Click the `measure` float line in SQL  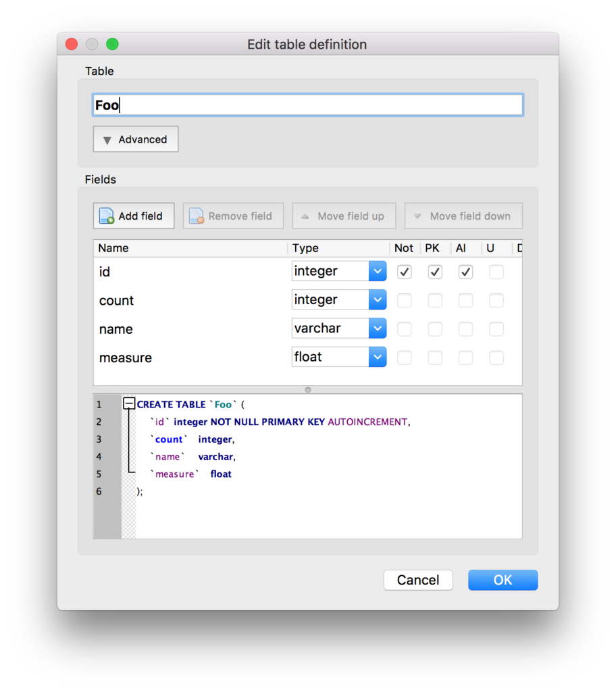191,474
